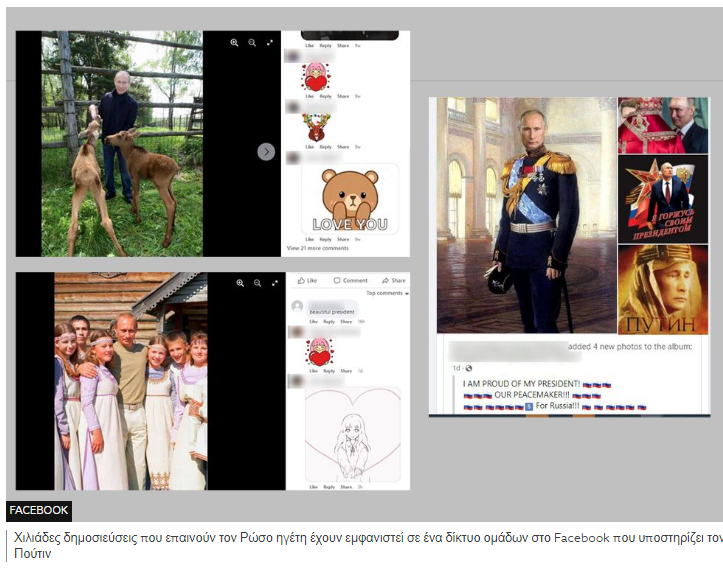Zoom in on the deer photo viewer
723x569 pixels.
point(234,43)
